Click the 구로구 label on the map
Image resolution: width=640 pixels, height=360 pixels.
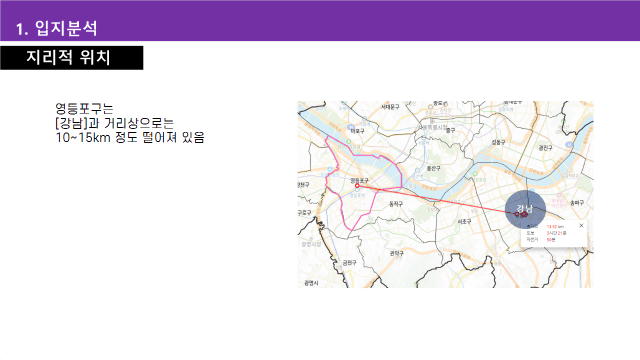tap(304, 213)
